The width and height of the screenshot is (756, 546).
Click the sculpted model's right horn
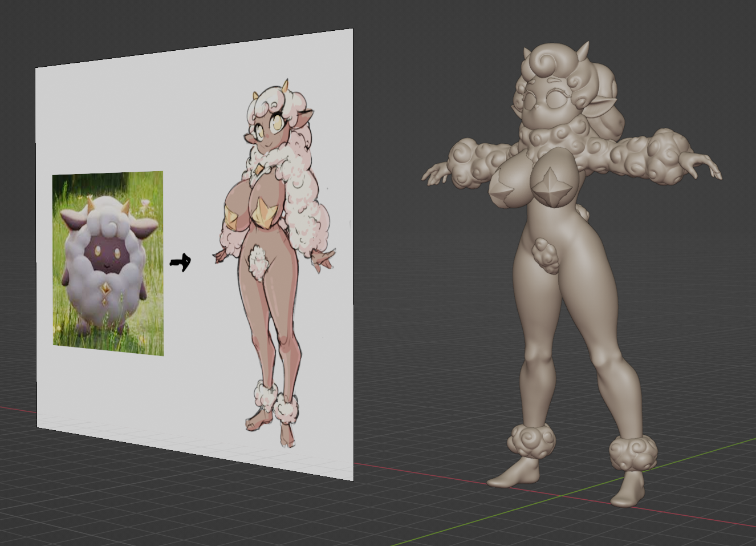[x=584, y=50]
